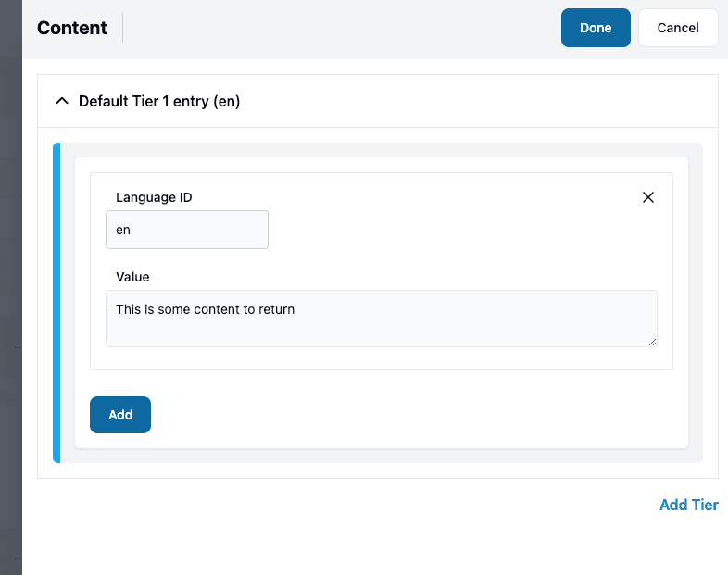728x575 pixels.
Task: Click the "Content" panel heading
Action: pyautogui.click(x=72, y=28)
